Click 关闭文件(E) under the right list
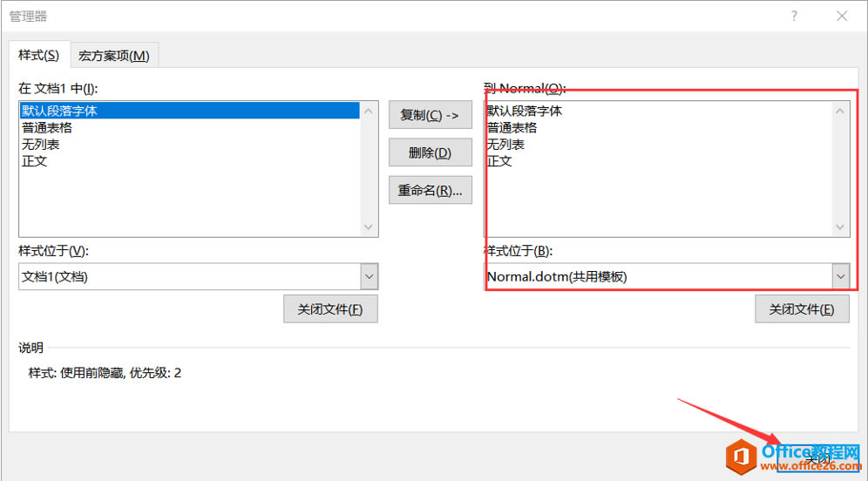This screenshot has height=481, width=868. [x=802, y=308]
